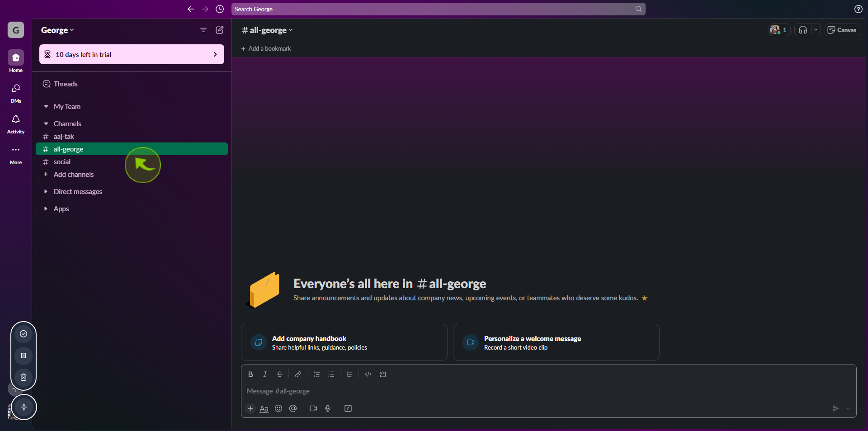Click the plus attach button in composer

pos(250,409)
